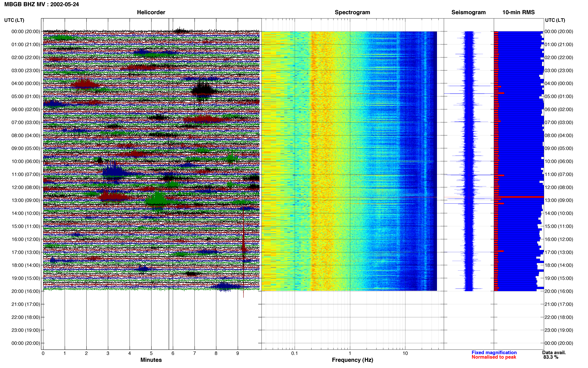The image size is (588, 368).
Task: Click left time label '02:00 (22:00)'
Action: (x=26, y=57)
